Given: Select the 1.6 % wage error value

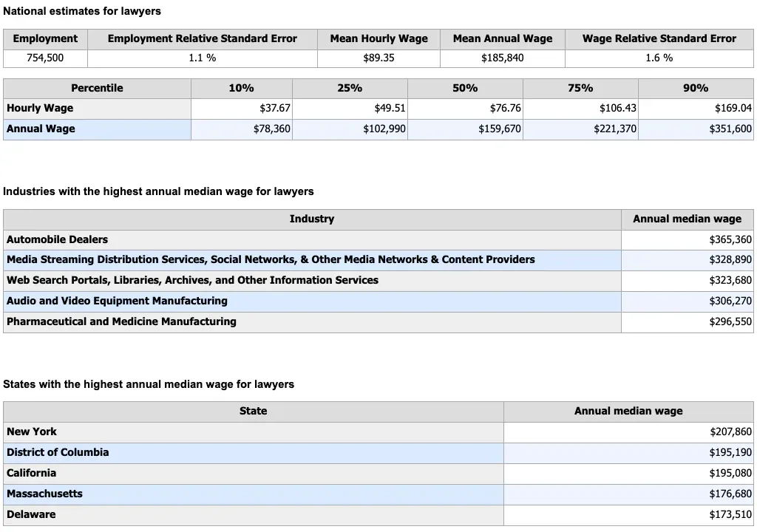Looking at the screenshot, I should pyautogui.click(x=659, y=58).
